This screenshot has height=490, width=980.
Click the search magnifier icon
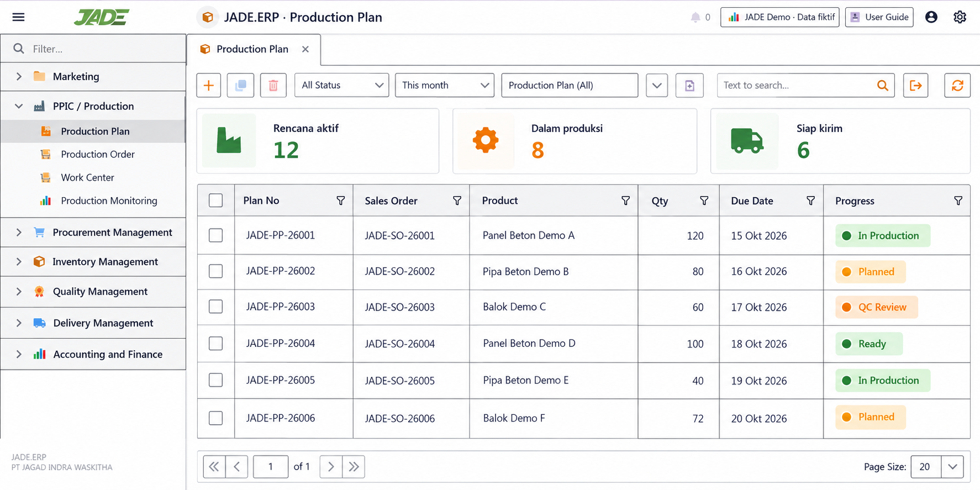click(883, 86)
